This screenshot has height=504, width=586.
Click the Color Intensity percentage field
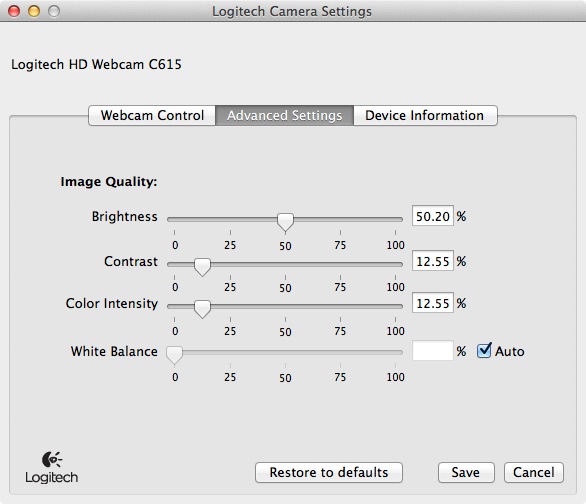(x=433, y=303)
